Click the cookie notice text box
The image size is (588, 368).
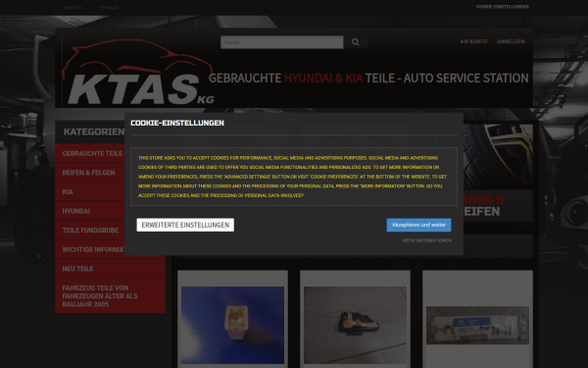(x=294, y=177)
